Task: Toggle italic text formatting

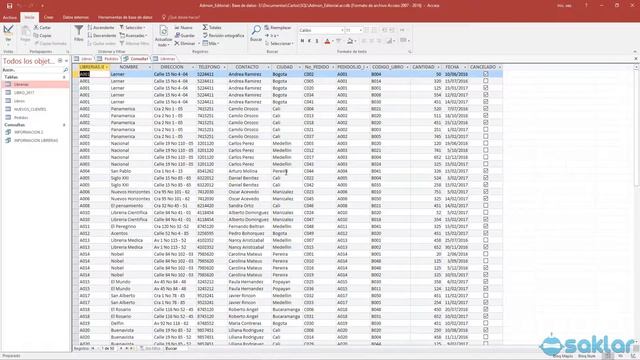Action: click(309, 41)
